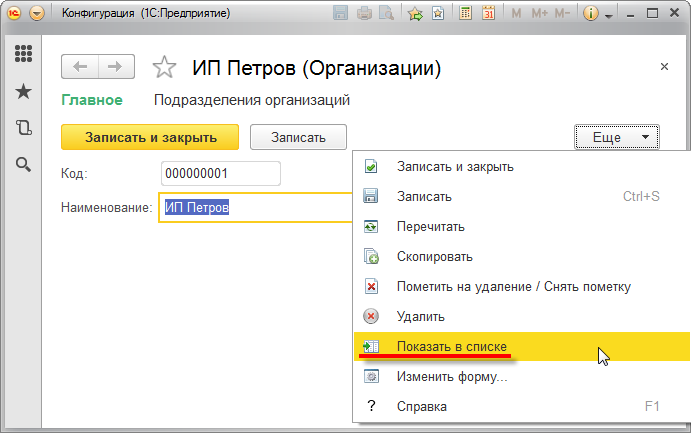Click the info help icon in title bar
Viewport: 691px width, 433px height.
(591, 14)
